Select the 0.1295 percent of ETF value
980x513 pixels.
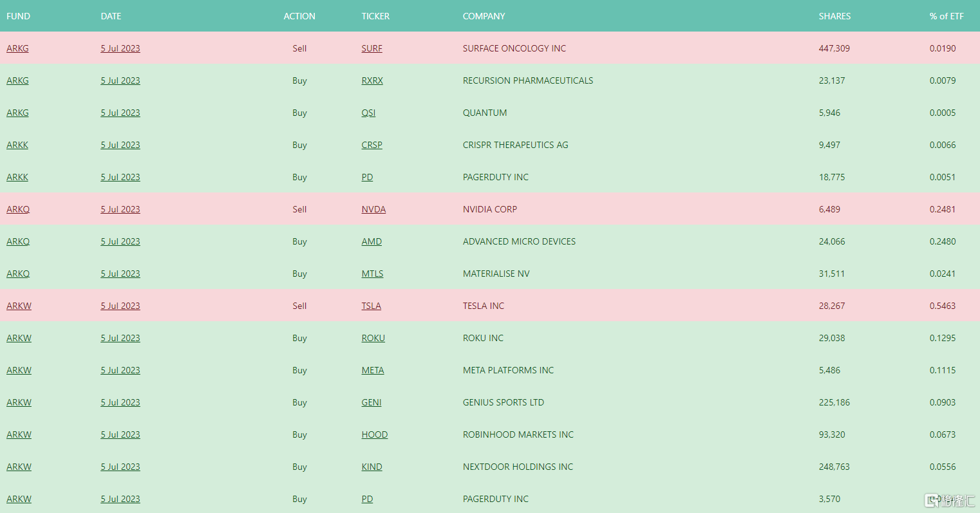pos(943,338)
